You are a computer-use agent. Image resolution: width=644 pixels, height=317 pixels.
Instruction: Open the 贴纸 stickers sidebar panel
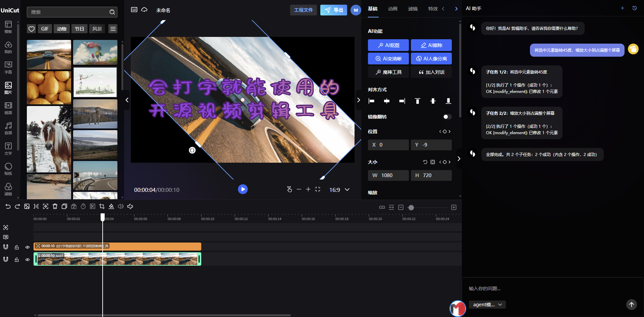(x=8, y=169)
